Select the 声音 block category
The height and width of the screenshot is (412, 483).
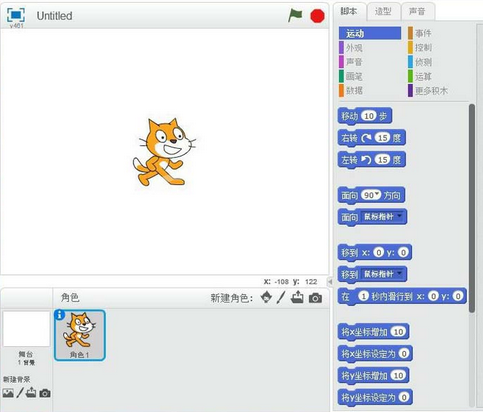[x=351, y=62]
